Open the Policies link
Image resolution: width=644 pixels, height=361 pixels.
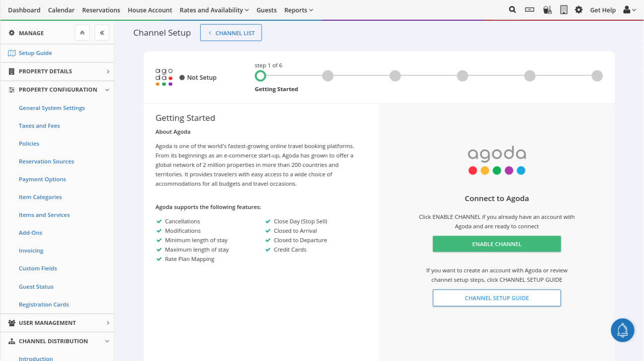pos(29,144)
